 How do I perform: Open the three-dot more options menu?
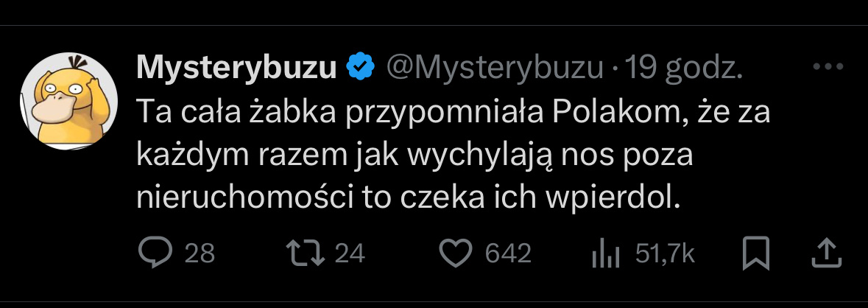(x=826, y=67)
